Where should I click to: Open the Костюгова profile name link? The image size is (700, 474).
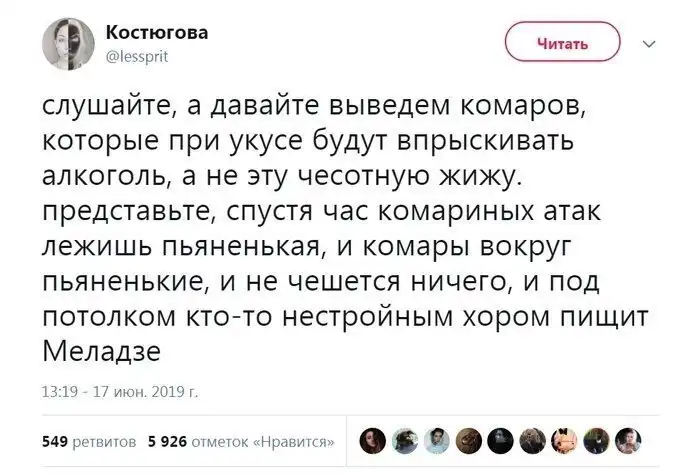pos(157,33)
